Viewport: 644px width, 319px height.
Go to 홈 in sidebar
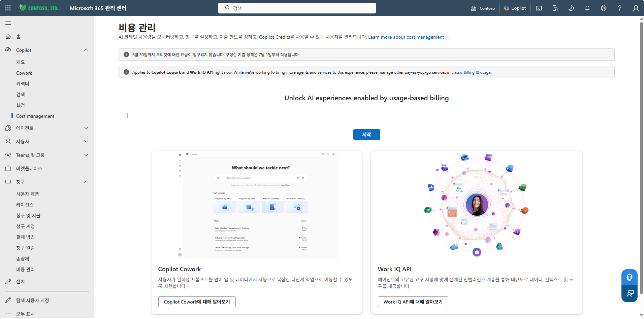click(x=47, y=36)
